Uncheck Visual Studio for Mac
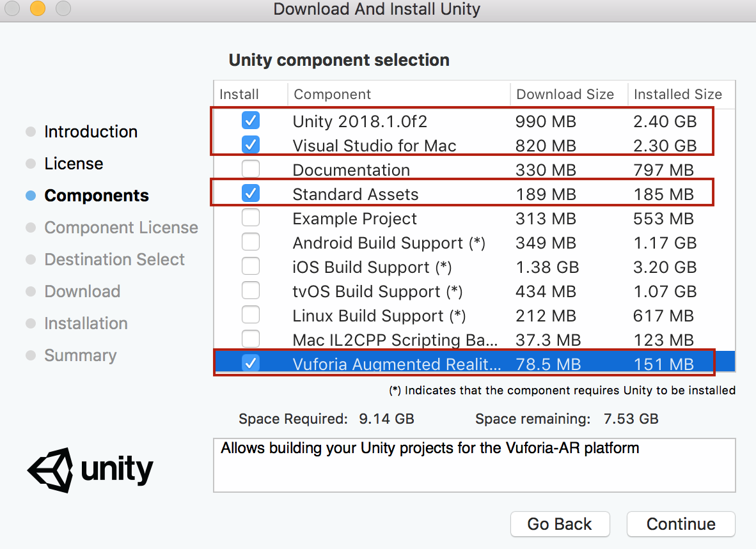This screenshot has width=756, height=549. tap(251, 144)
